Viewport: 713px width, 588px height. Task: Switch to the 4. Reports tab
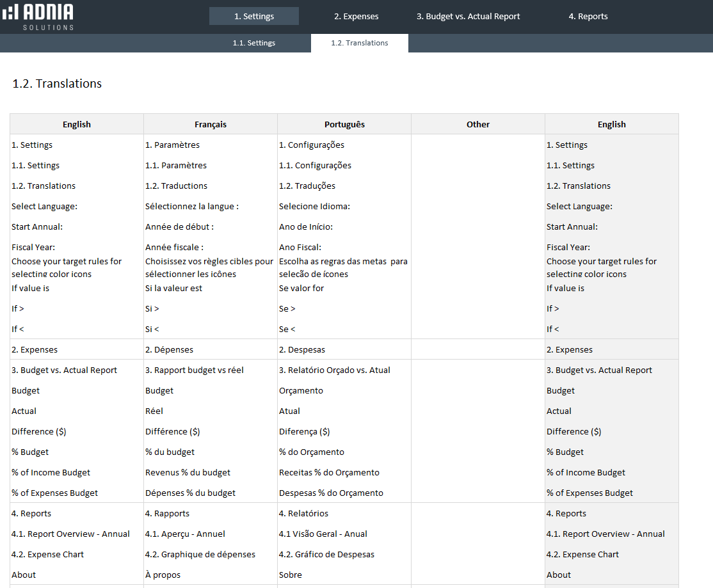[588, 17]
